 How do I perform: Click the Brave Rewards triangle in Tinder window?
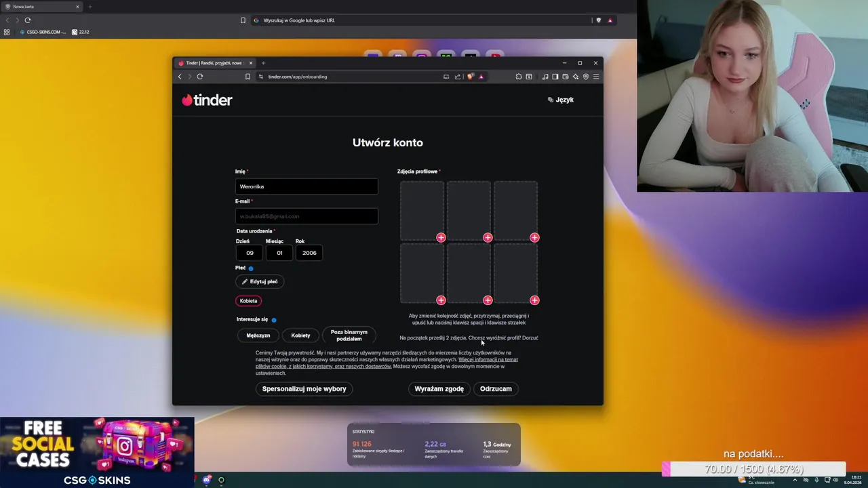click(481, 77)
